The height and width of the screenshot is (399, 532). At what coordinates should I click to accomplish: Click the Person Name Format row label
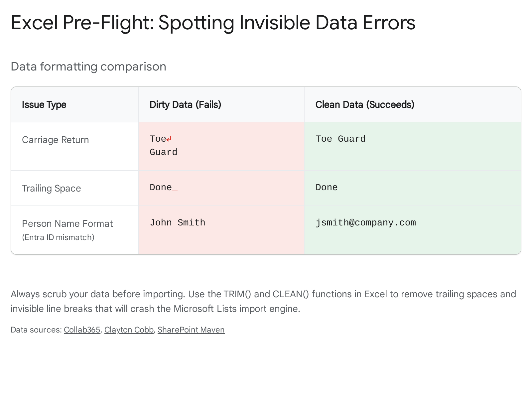pos(67,224)
